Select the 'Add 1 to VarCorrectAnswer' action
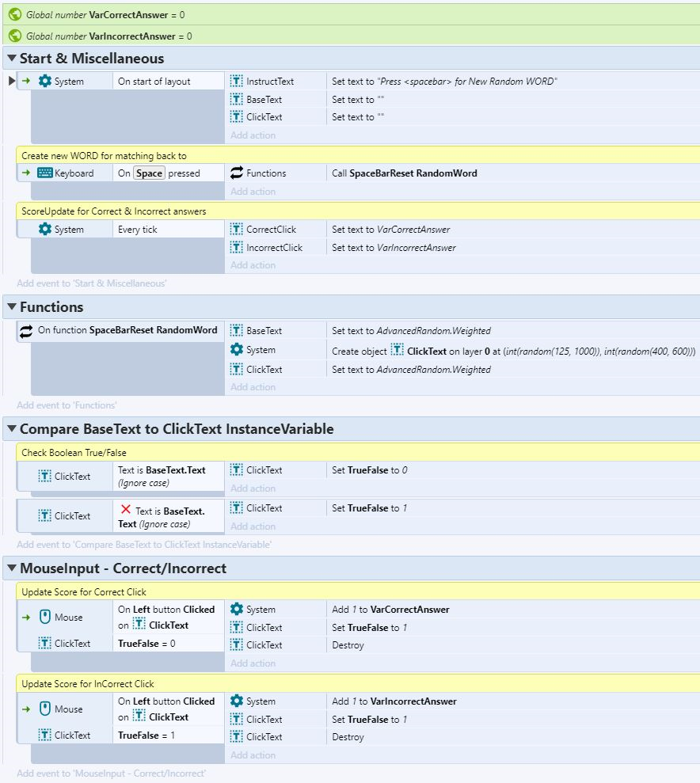Image resolution: width=700 pixels, height=783 pixels. (x=390, y=610)
